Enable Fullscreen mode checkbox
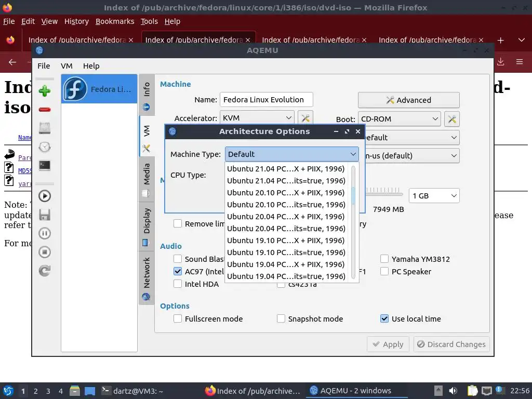Screen dimensions: 532x399 [178, 318]
